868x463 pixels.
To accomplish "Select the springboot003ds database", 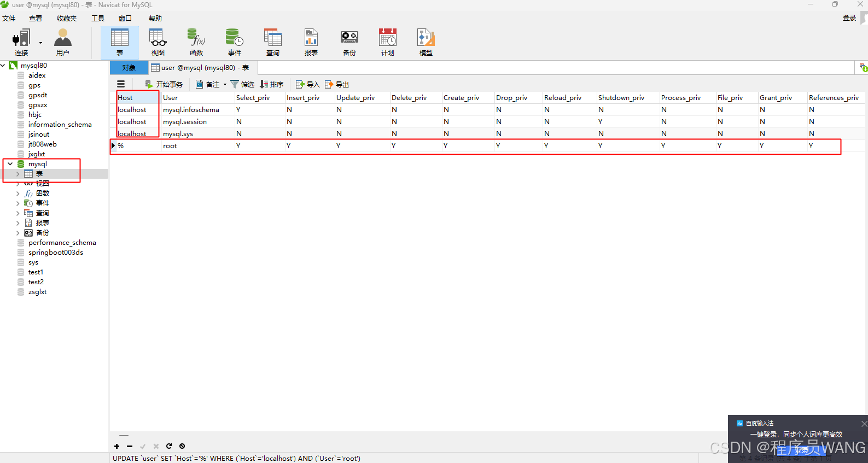I will point(56,253).
